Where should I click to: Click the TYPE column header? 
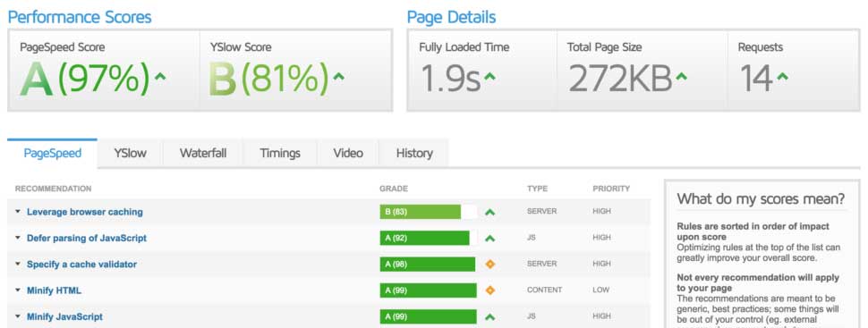click(537, 189)
